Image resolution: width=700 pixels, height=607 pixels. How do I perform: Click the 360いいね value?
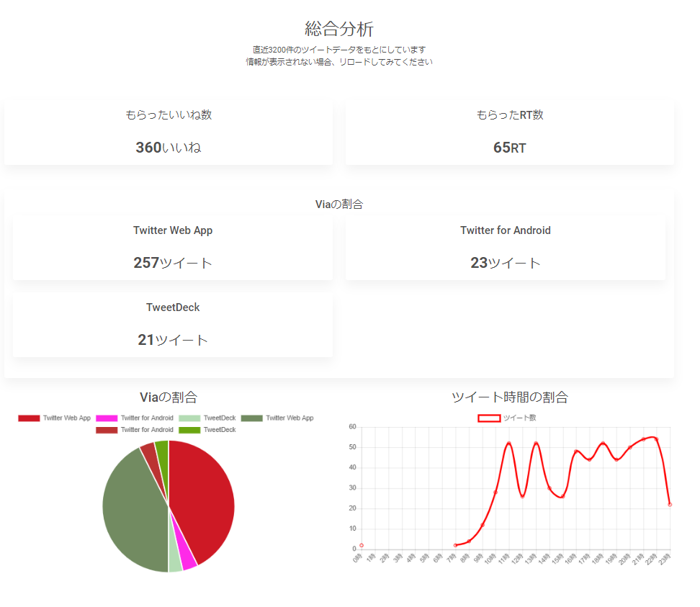tap(169, 148)
